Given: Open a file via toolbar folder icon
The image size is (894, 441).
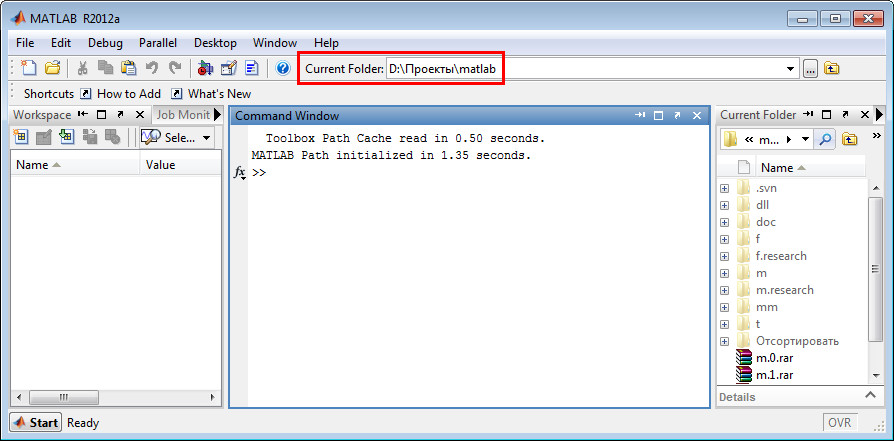Looking at the screenshot, I should click(52, 68).
